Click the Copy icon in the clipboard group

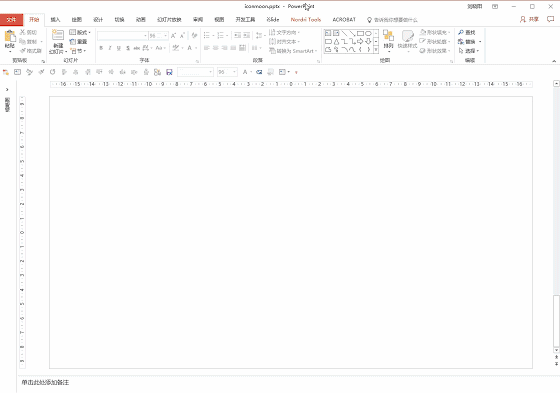[x=22, y=41]
